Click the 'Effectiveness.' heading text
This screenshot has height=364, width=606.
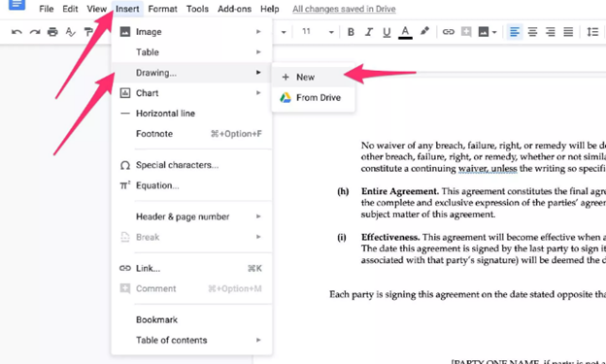390,237
